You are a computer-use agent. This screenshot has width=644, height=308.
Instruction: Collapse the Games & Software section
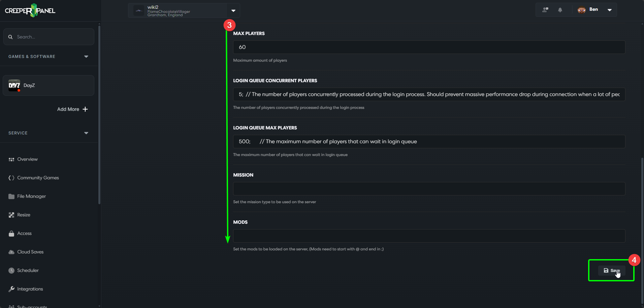click(x=86, y=57)
